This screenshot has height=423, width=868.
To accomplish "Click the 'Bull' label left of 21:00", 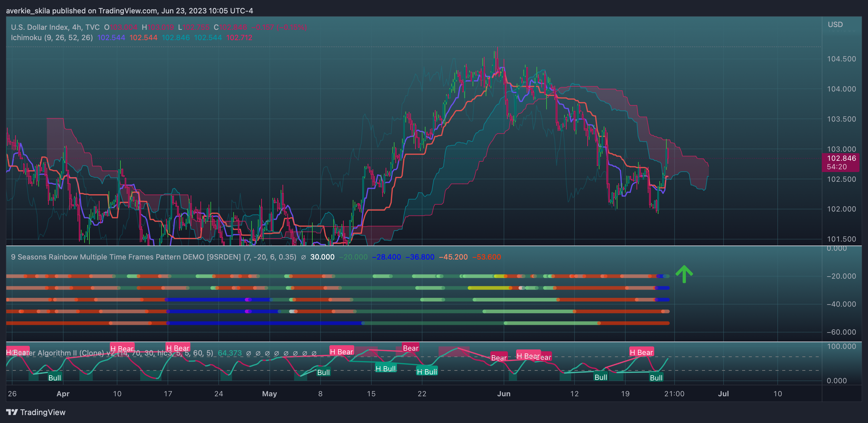I will (x=656, y=377).
